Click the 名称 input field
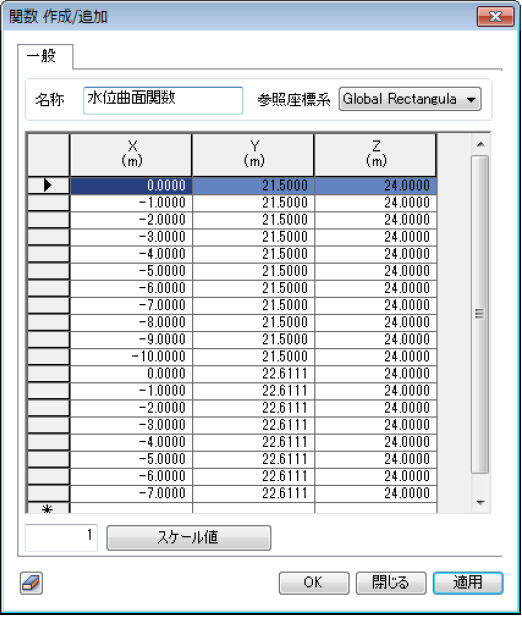The width and height of the screenshot is (522, 617). tap(163, 100)
